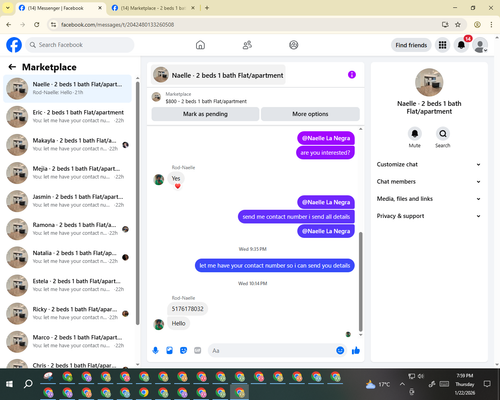Open the Marco conversation
Screen dimensions: 500x400
[68, 341]
